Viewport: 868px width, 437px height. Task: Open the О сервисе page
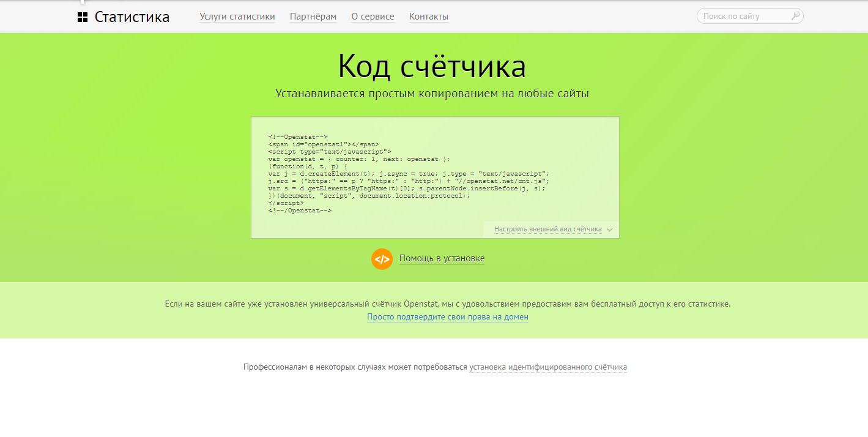373,17
